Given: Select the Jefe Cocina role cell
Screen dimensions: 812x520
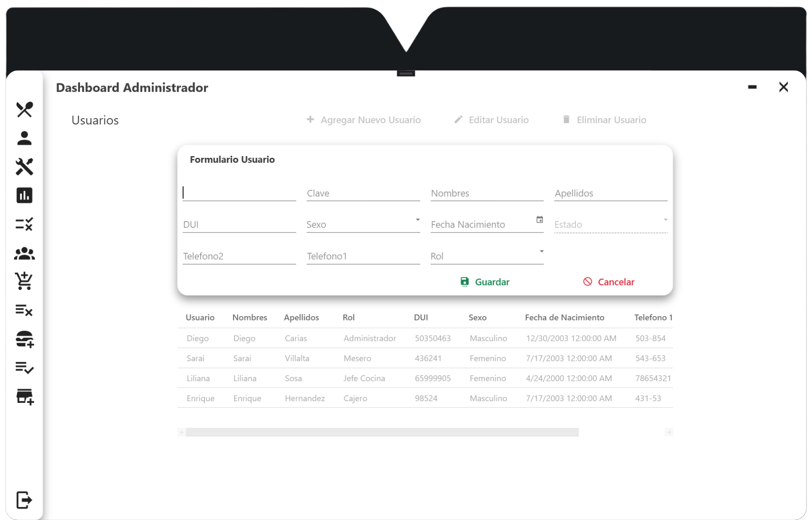Looking at the screenshot, I should [364, 378].
